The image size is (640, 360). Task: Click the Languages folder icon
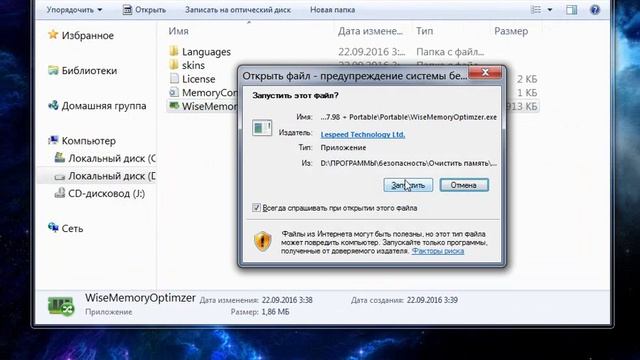(173, 51)
